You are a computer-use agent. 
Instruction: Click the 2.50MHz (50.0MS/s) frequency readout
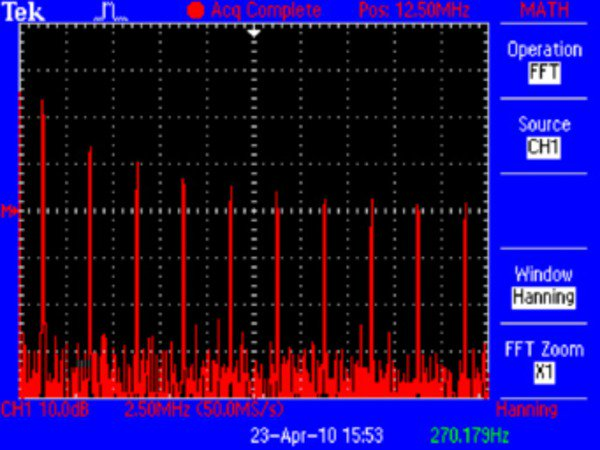click(204, 410)
